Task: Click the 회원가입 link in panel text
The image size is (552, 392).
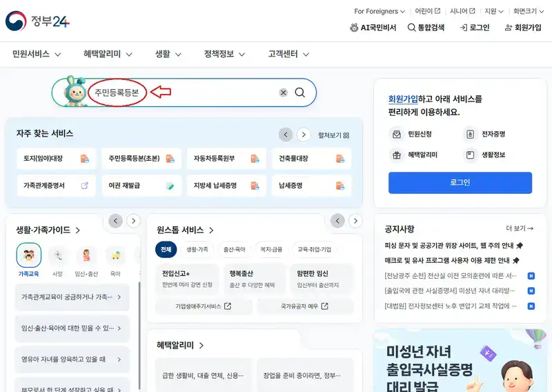Action: (x=403, y=99)
